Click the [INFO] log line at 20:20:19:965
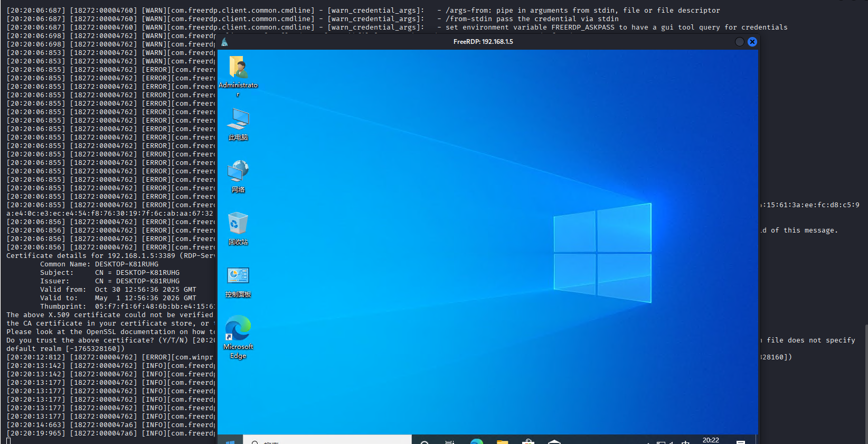Image resolution: width=868 pixels, height=444 pixels. tap(111, 433)
